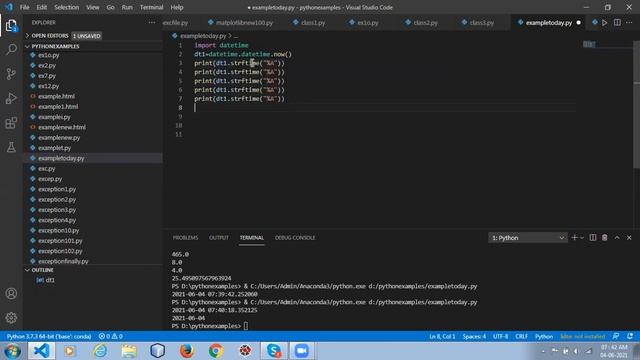Viewport: 640px width, 360px height.
Task: Maximize the panel size chevron
Action: 617,238
